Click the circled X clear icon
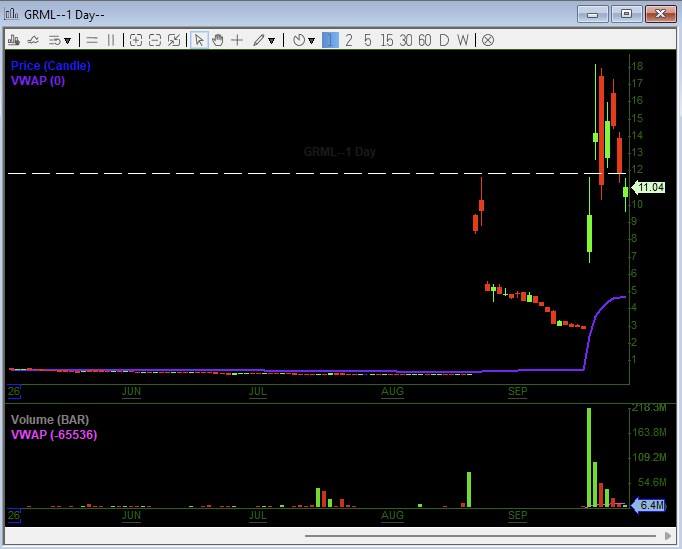Image resolution: width=682 pixels, height=549 pixels. tap(488, 40)
